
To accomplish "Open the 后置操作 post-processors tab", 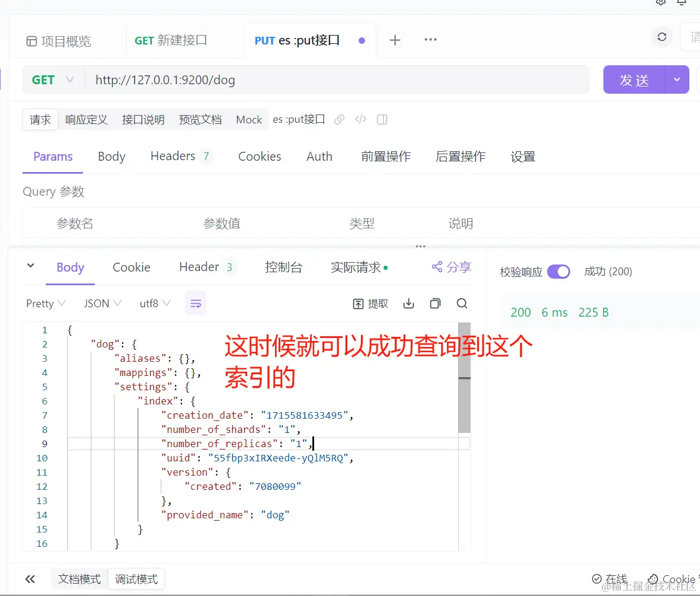I will coord(461,157).
